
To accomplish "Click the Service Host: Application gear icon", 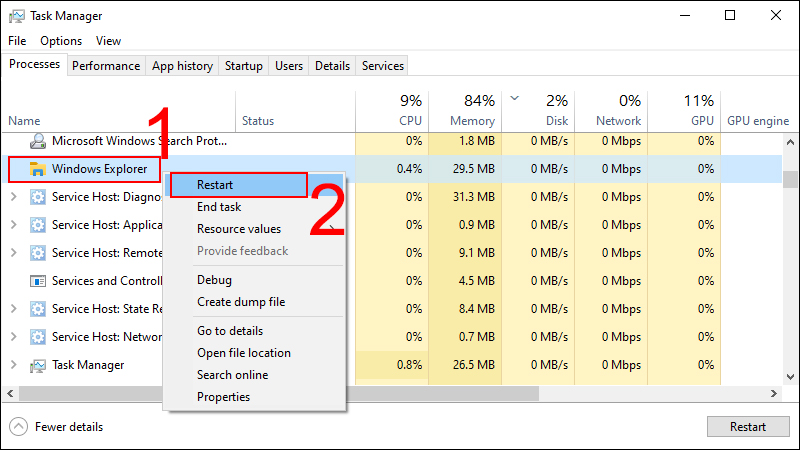I will [38, 225].
